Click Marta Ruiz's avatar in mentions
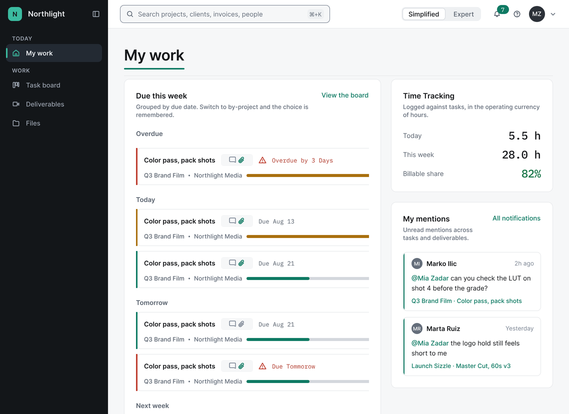Viewport: 569px width, 414px height. pos(417,329)
